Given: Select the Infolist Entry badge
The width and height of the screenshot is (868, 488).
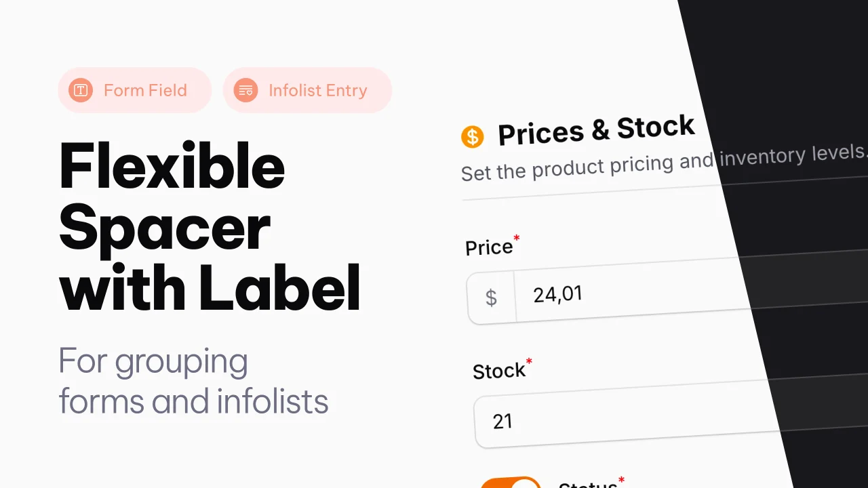Looking at the screenshot, I should coord(307,89).
